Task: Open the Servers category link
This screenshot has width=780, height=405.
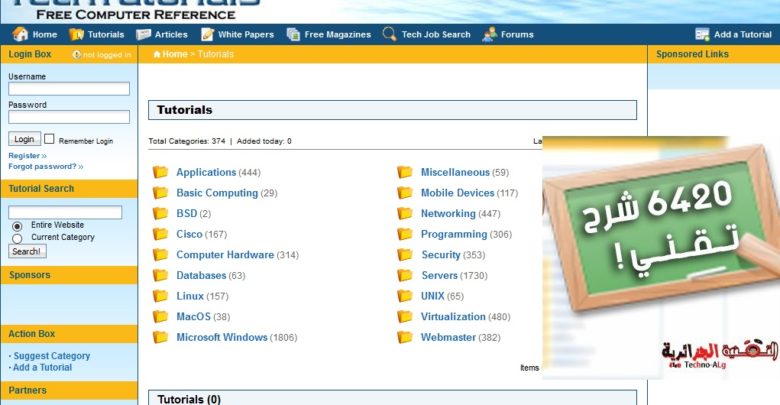Action: [x=439, y=275]
